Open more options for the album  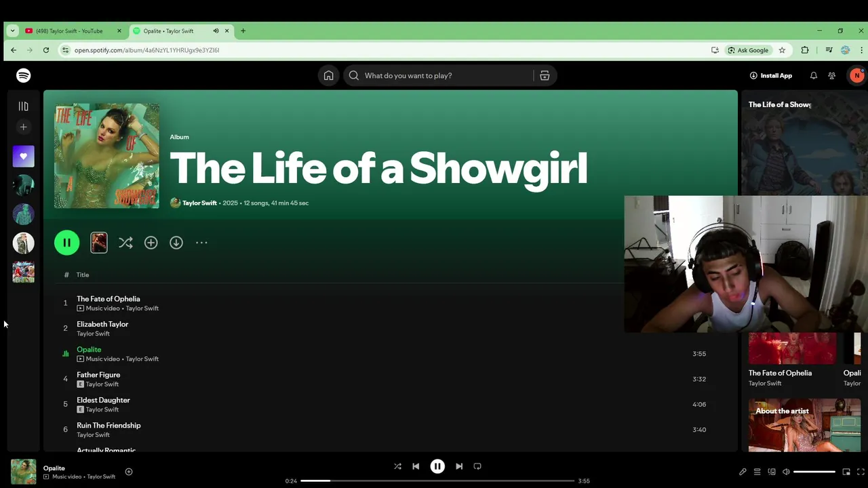point(201,243)
